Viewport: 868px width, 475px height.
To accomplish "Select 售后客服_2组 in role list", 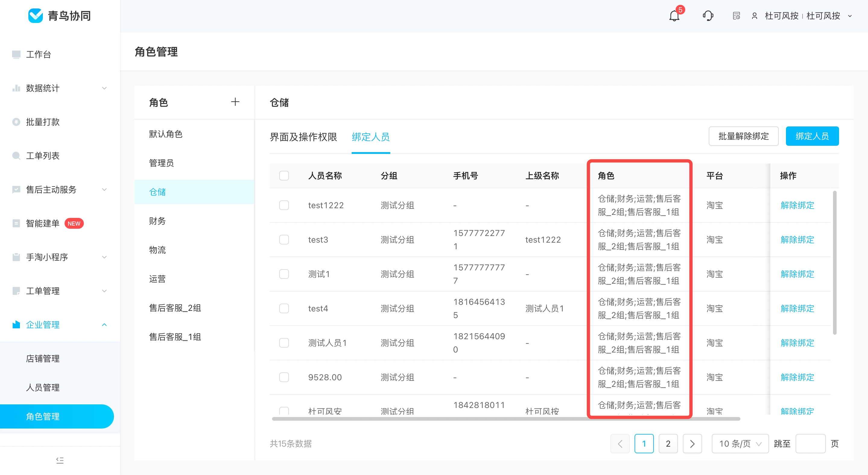I will (195, 308).
